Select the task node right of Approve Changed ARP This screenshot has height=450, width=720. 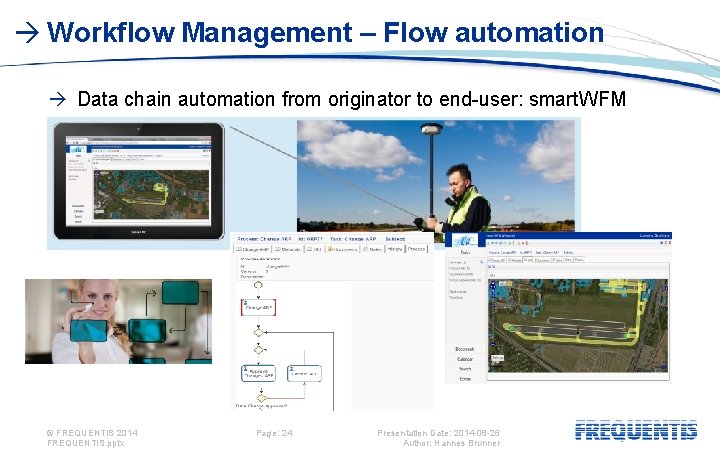(304, 373)
